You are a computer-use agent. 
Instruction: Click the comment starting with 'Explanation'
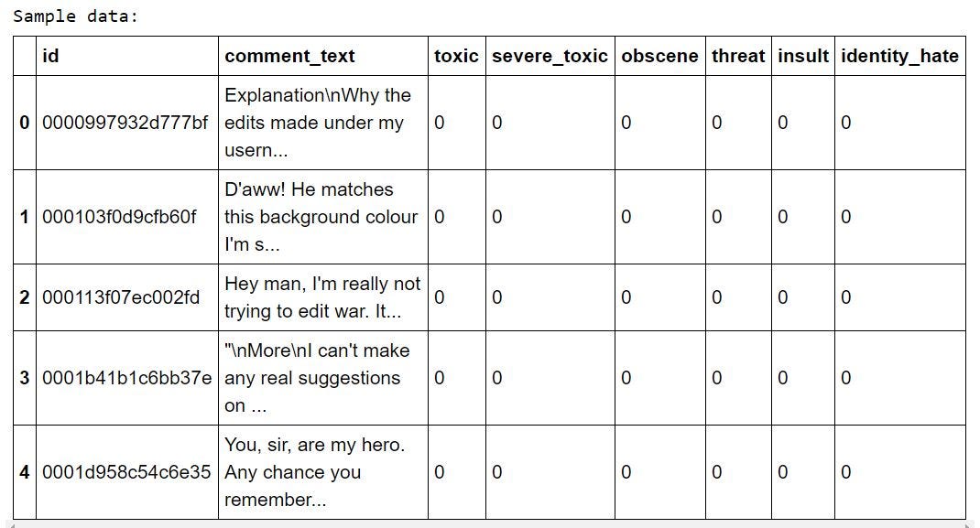tap(318, 123)
